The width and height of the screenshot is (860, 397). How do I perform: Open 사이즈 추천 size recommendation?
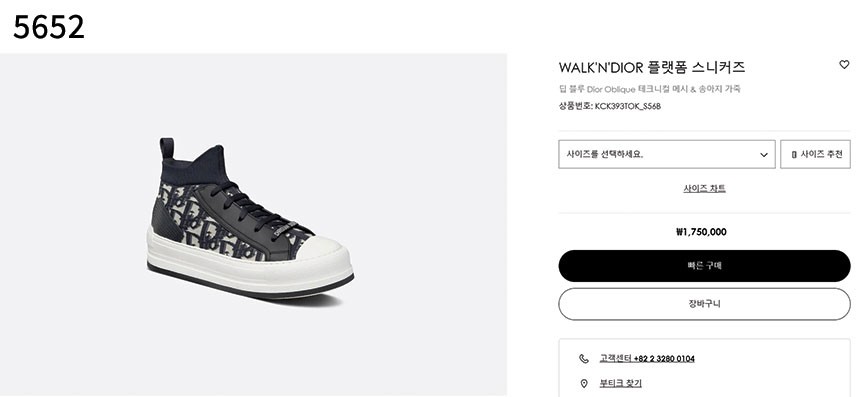pos(816,154)
